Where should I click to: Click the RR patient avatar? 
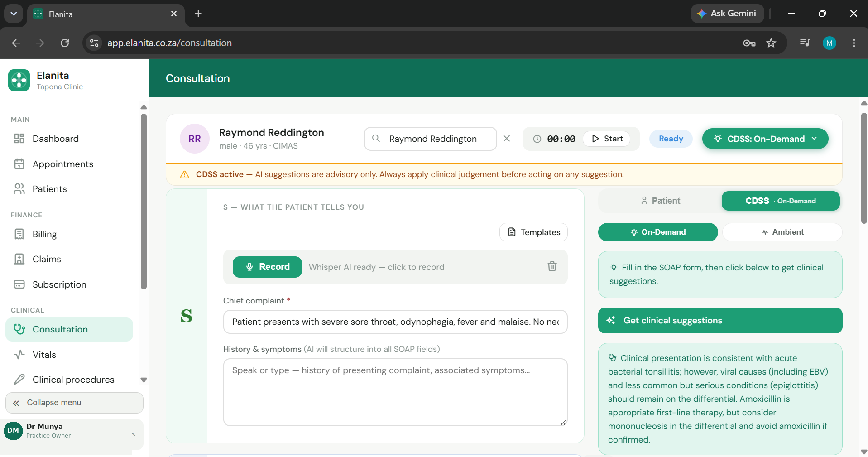click(195, 139)
